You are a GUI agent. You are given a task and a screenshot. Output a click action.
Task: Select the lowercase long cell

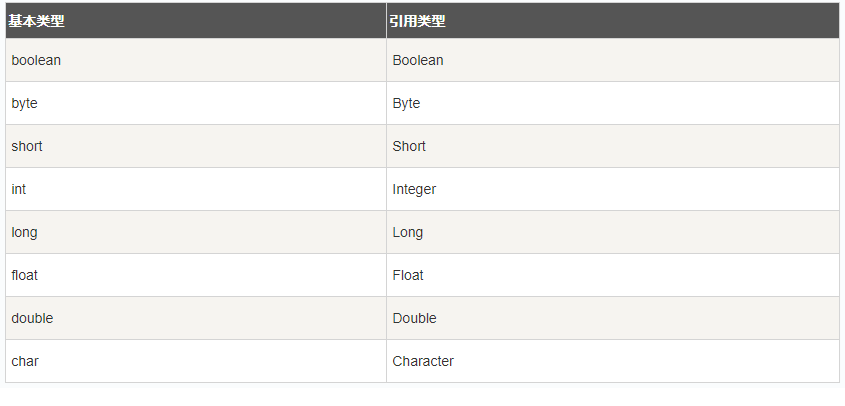(25, 232)
